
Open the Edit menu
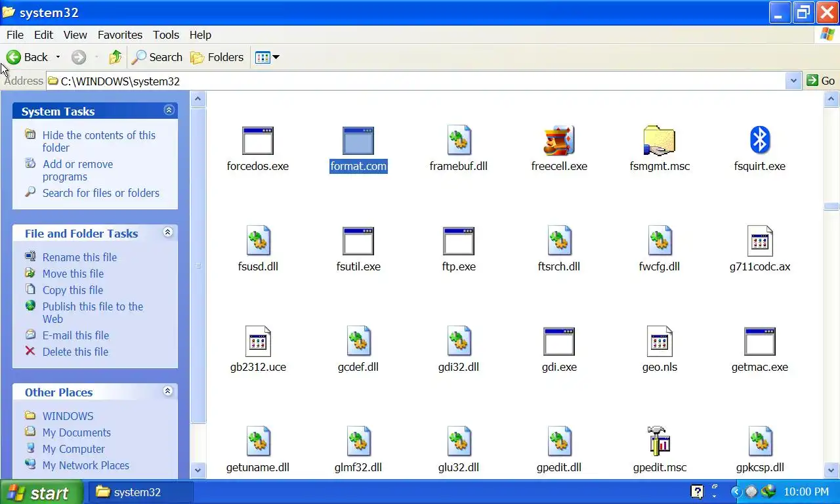click(x=43, y=35)
